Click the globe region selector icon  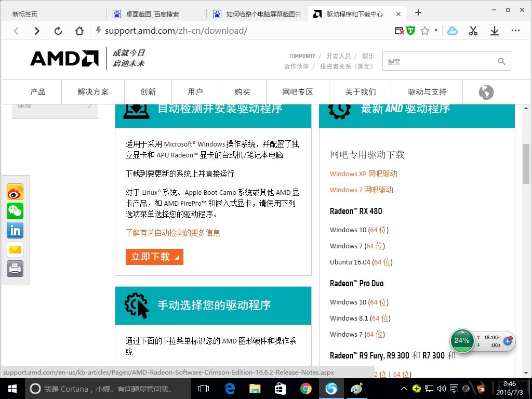coord(486,92)
